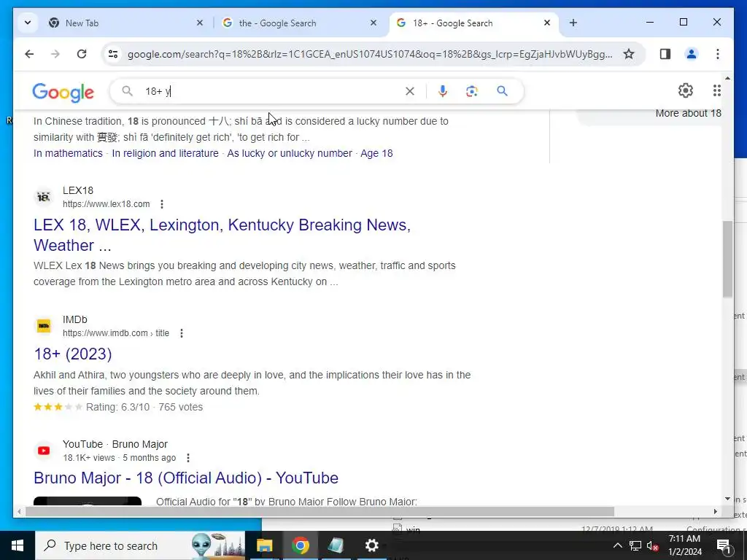Click the imdb.com title URL text

coord(116,333)
